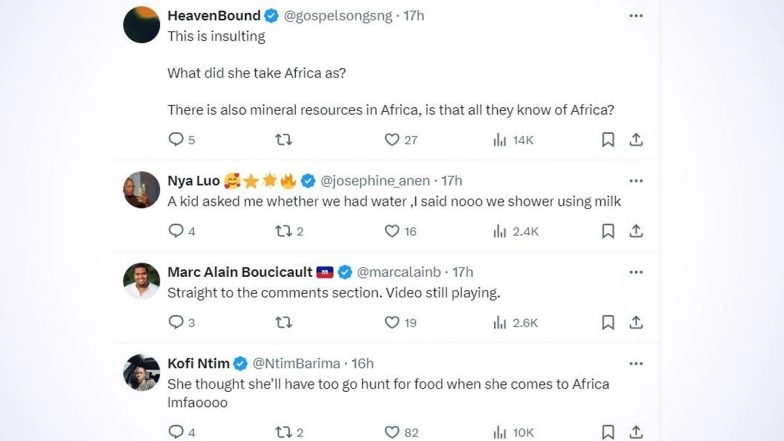784x441 pixels.
Task: Open more options on HeavenBound's tweet
Action: 636,15
